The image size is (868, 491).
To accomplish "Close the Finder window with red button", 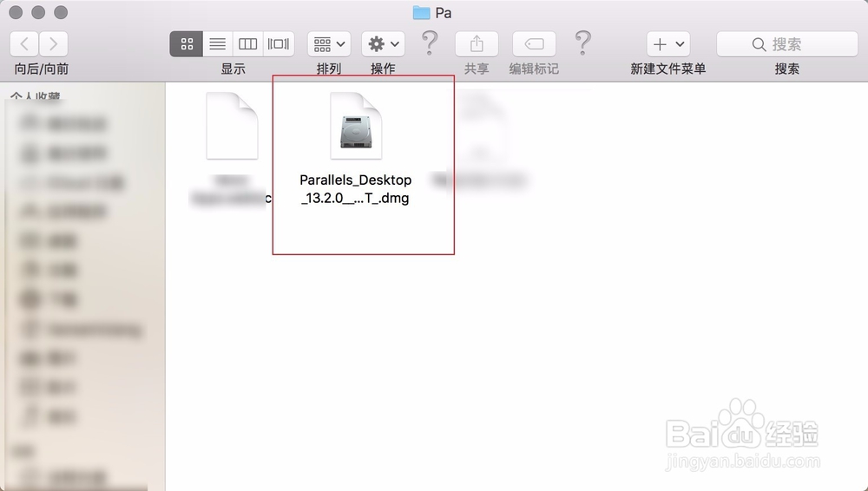I will [16, 11].
